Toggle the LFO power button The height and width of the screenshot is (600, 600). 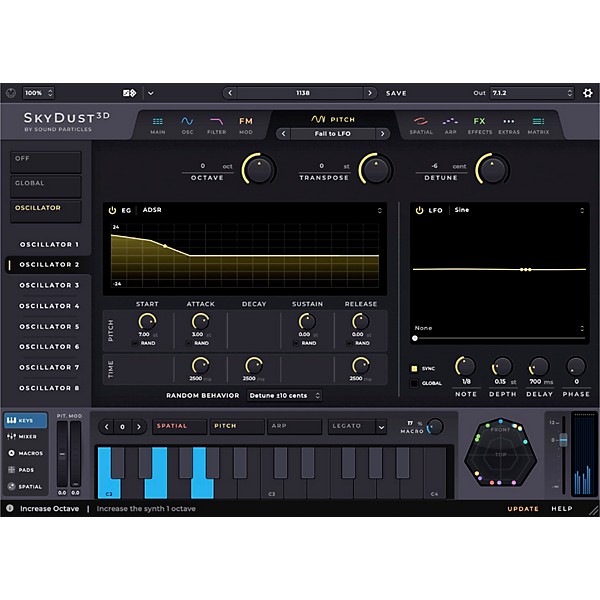419,210
